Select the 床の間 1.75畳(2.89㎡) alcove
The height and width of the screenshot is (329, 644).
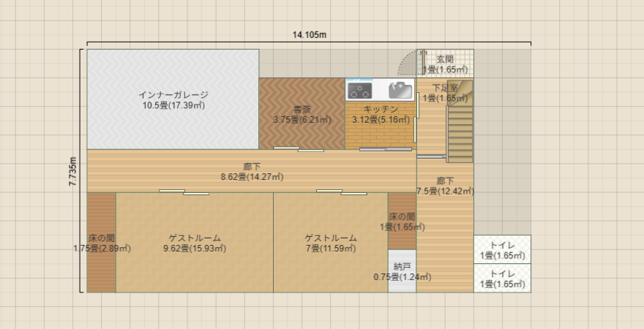click(102, 243)
